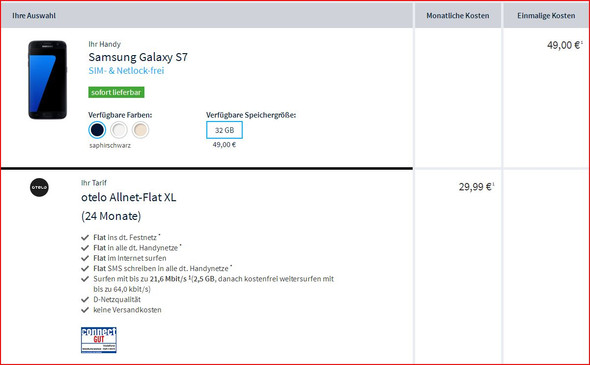Click checkmark beside keine Versandkosten

[85, 310]
